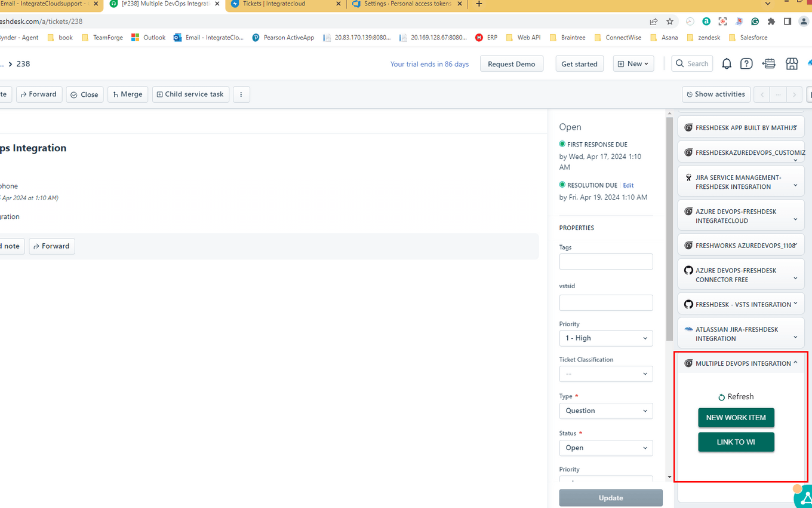Click the notifications bell icon
The height and width of the screenshot is (508, 812).
727,64
